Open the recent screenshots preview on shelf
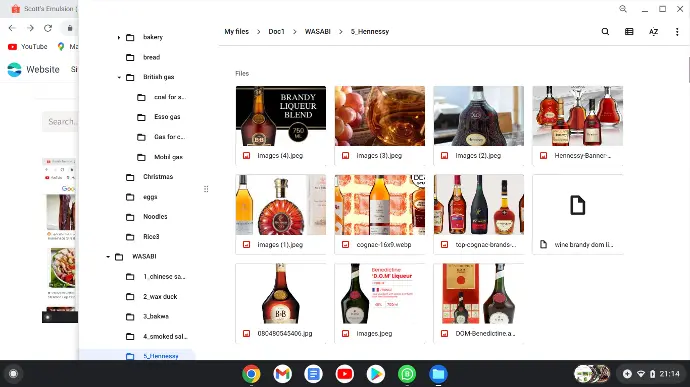 point(592,374)
